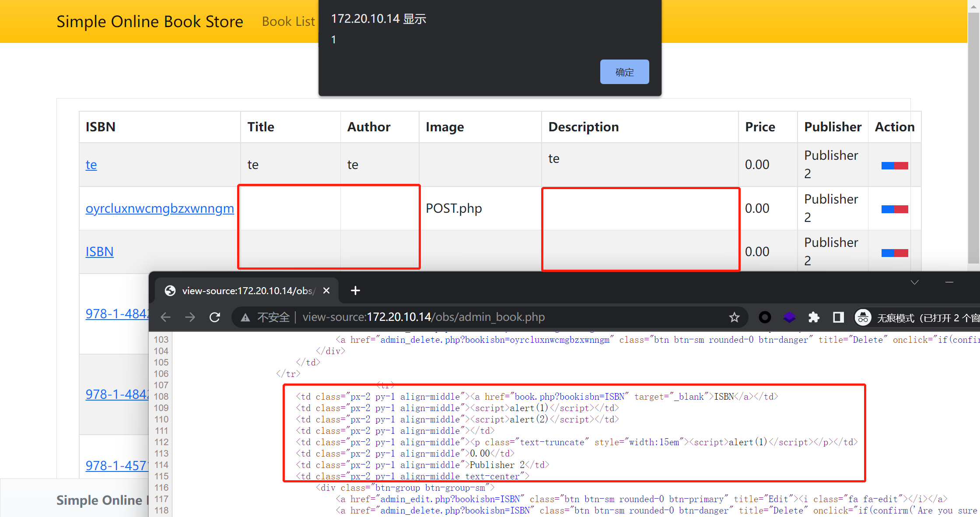Bookmark page with star icon
980x517 pixels.
click(734, 317)
